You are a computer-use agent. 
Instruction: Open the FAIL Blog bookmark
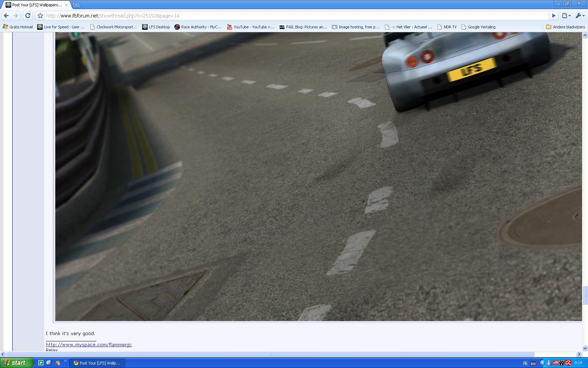303,27
